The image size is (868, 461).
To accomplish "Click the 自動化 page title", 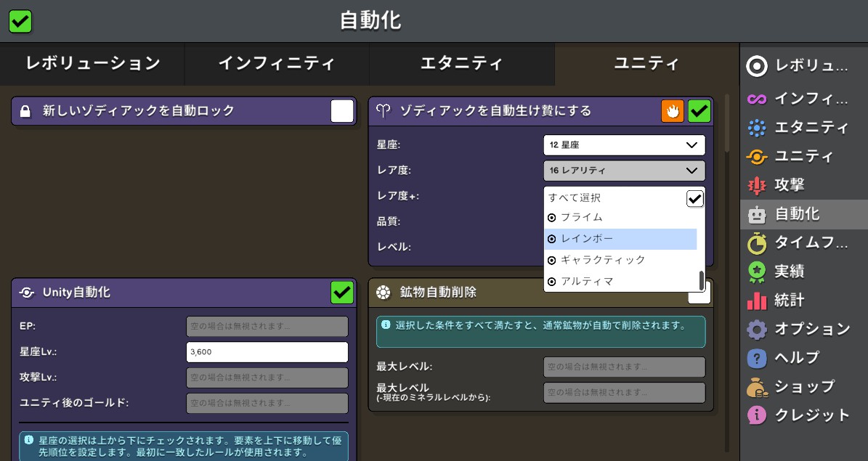I will [370, 21].
